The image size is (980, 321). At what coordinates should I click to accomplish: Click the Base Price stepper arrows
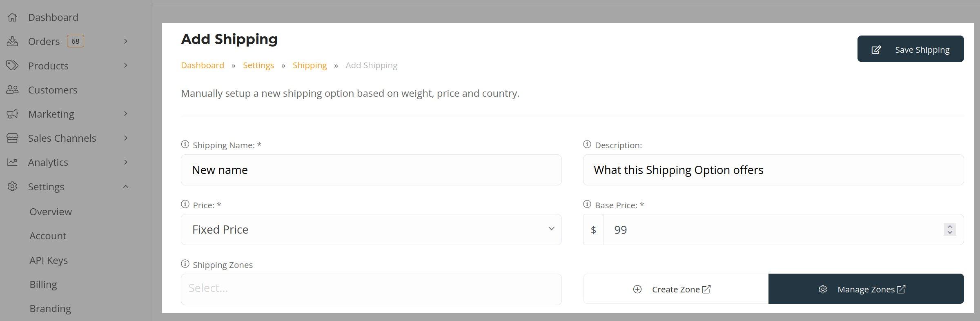(950, 230)
